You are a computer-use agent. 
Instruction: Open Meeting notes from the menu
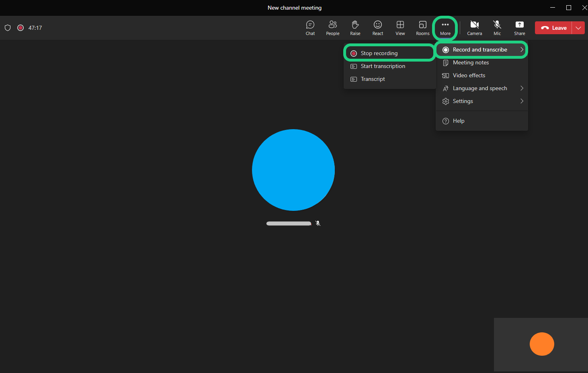471,62
